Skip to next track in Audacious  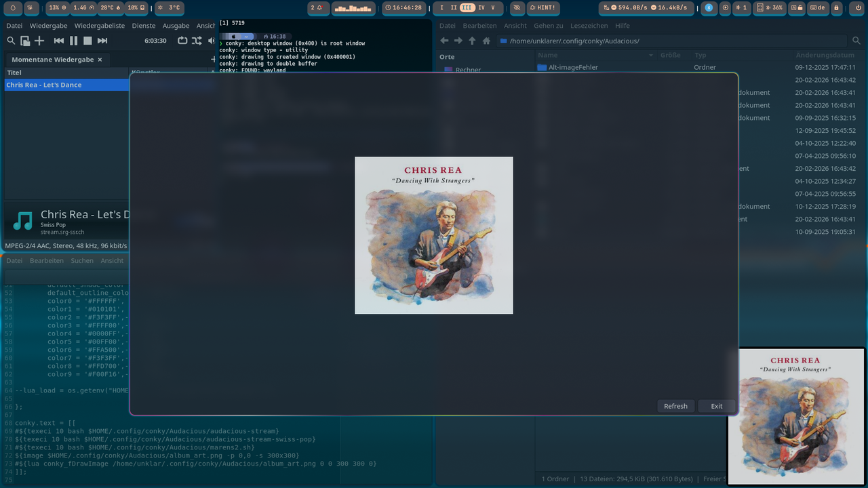click(x=102, y=41)
